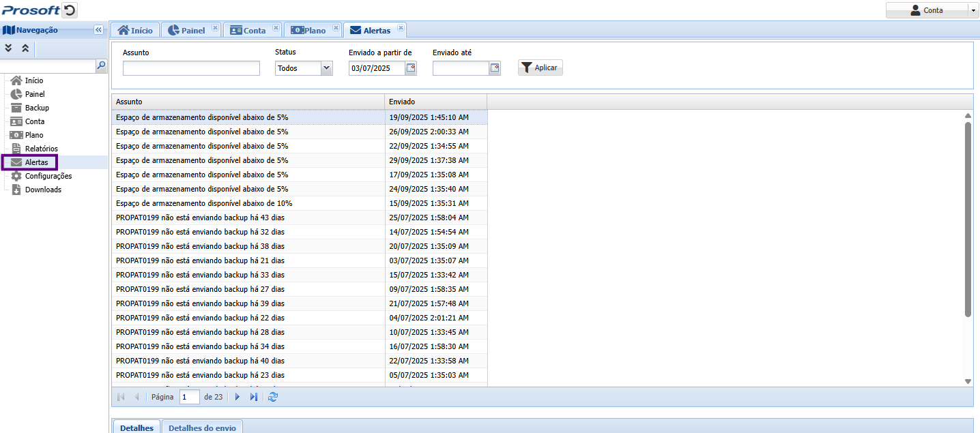Click the navigation search magnifier icon
Screen dimensions: 980x433
pyautogui.click(x=101, y=65)
